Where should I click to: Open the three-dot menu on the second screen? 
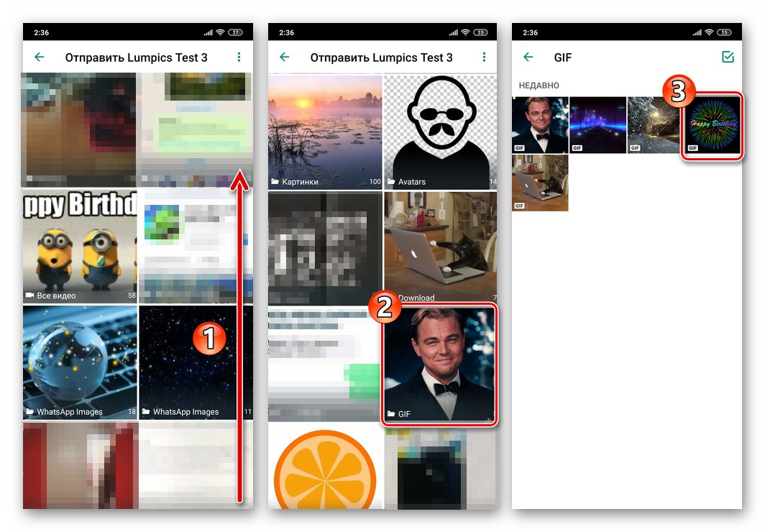(x=484, y=58)
